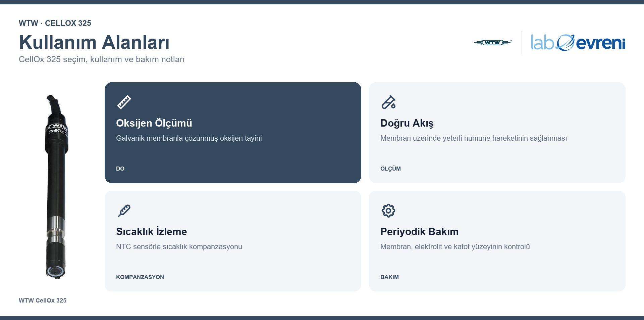Click the Periyodik Bakım heading
This screenshot has width=644, height=320.
(x=419, y=231)
